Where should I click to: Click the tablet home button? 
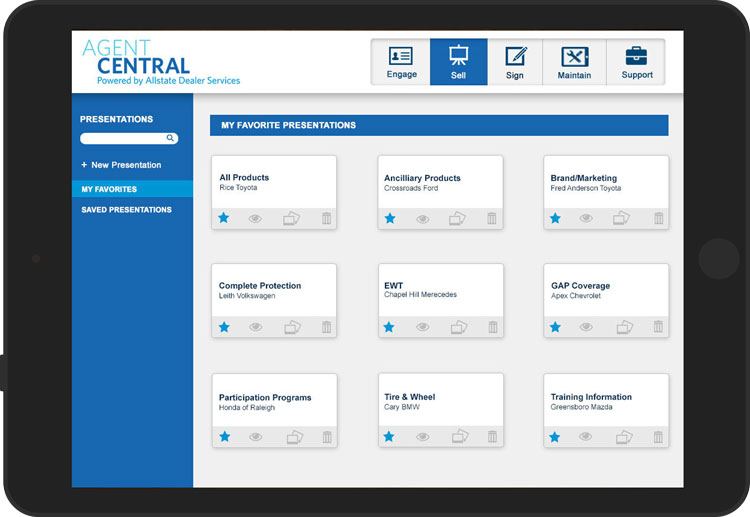point(718,259)
